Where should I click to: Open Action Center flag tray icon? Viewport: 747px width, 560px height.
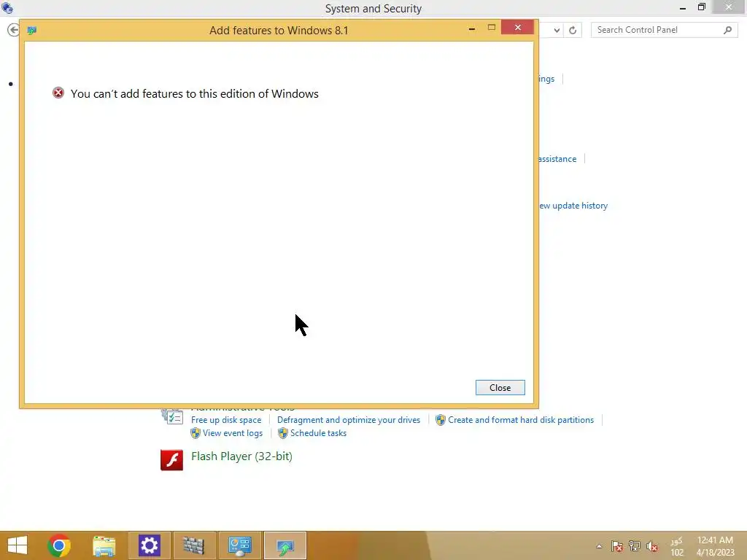tap(617, 546)
